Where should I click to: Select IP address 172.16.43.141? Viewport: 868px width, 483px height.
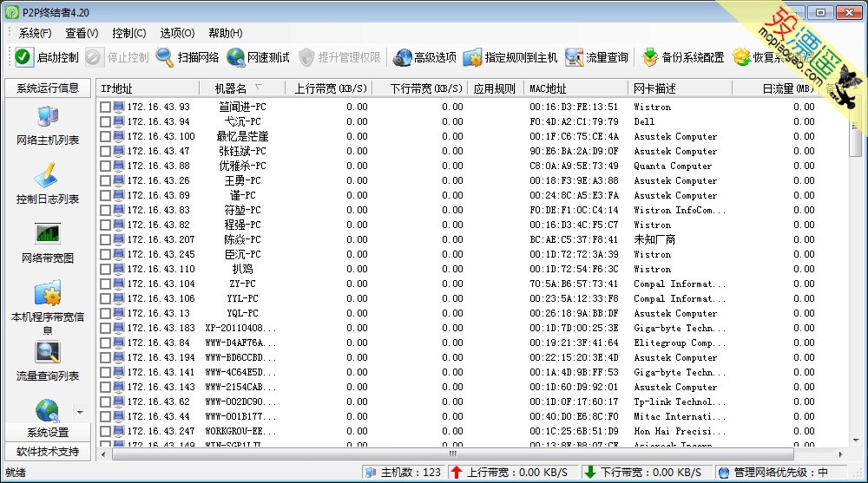161,372
